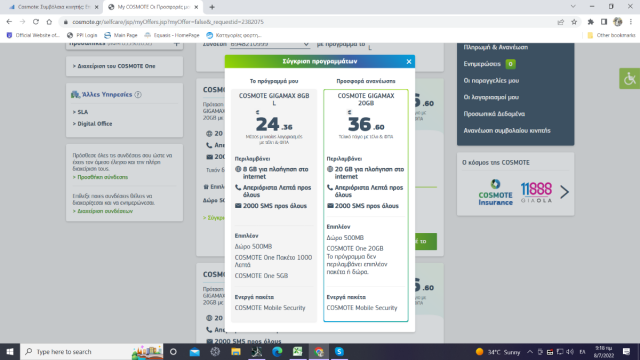
Task: Select the COSMOTE GIGAMAX 20GB offer card title
Action: pos(366,99)
